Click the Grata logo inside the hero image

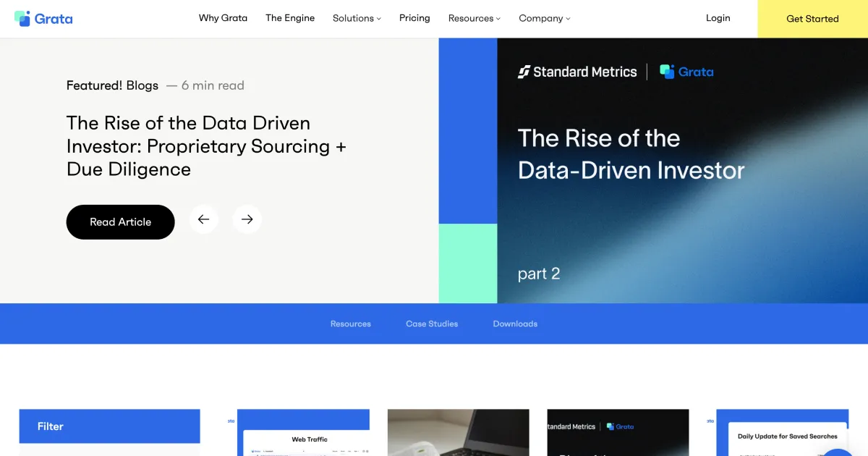tap(686, 72)
